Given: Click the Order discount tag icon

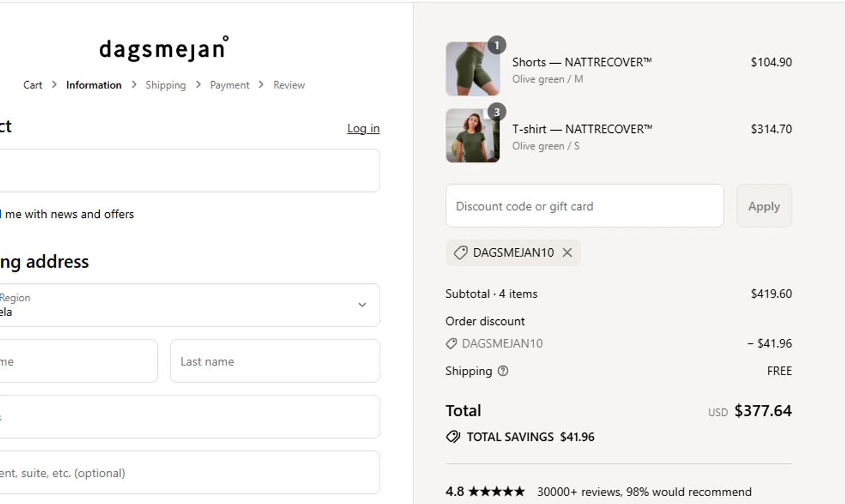Looking at the screenshot, I should pos(451,344).
